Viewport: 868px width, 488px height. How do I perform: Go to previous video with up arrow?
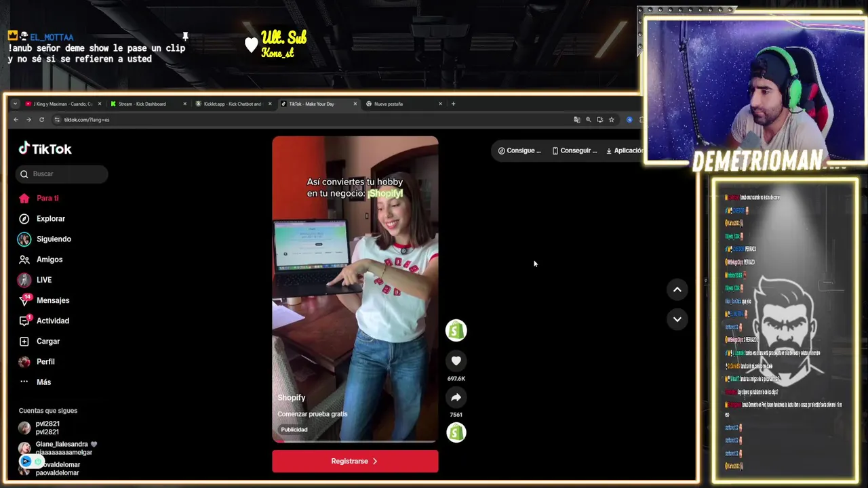point(677,289)
